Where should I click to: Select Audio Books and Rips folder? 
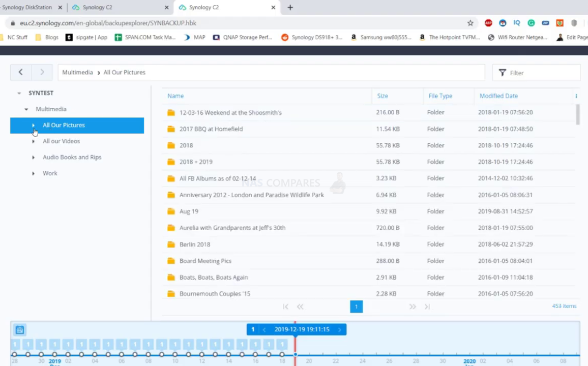72,158
